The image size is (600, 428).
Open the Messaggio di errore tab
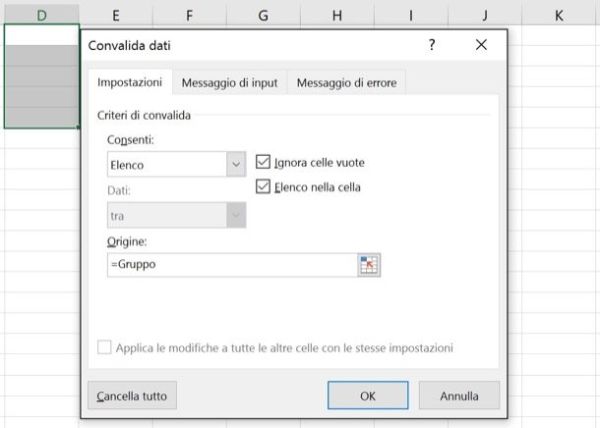click(x=346, y=83)
